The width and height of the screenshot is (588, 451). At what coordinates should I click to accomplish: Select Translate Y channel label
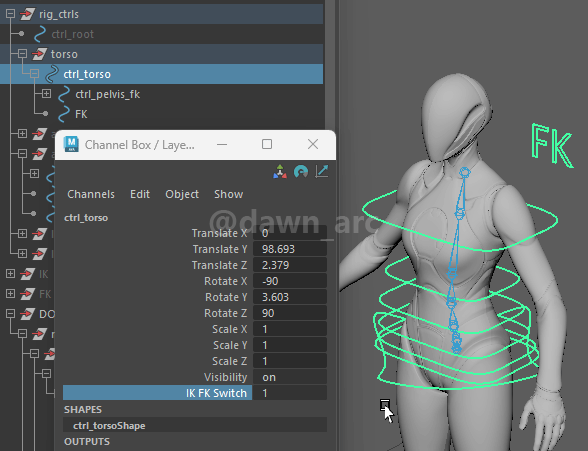[x=220, y=249]
